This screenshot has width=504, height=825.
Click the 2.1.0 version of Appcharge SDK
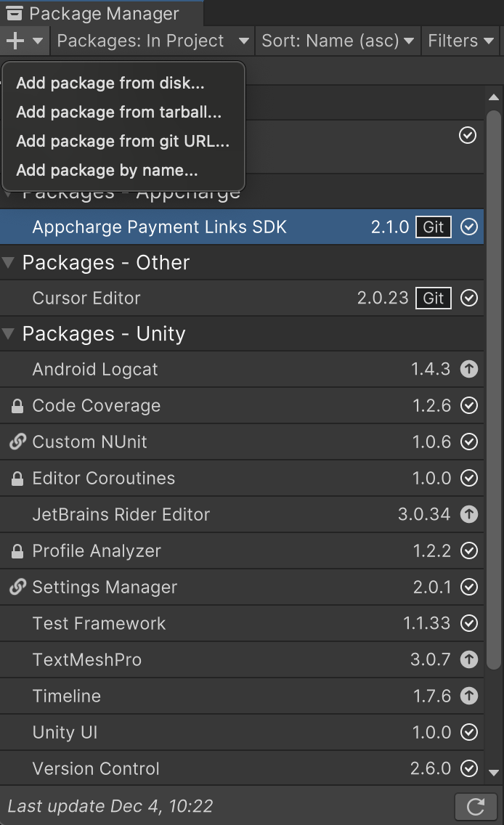point(390,227)
